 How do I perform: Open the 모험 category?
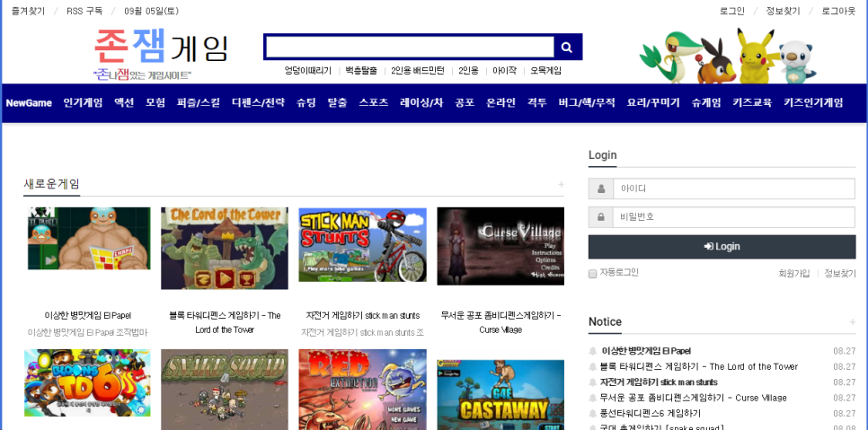click(x=155, y=103)
